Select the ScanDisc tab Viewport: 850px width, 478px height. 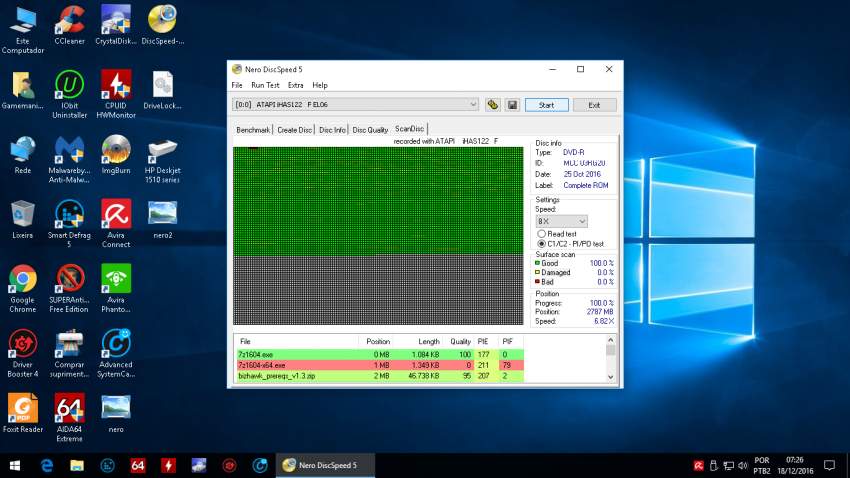410,129
